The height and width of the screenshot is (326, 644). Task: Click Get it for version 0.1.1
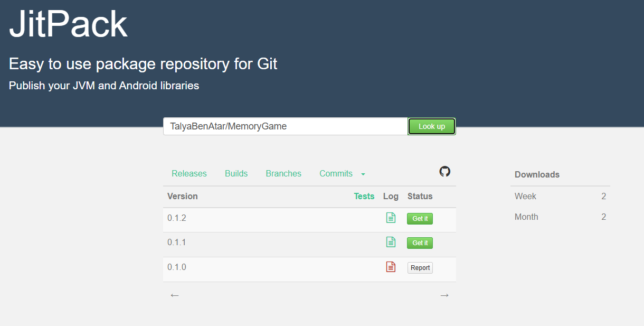click(420, 243)
